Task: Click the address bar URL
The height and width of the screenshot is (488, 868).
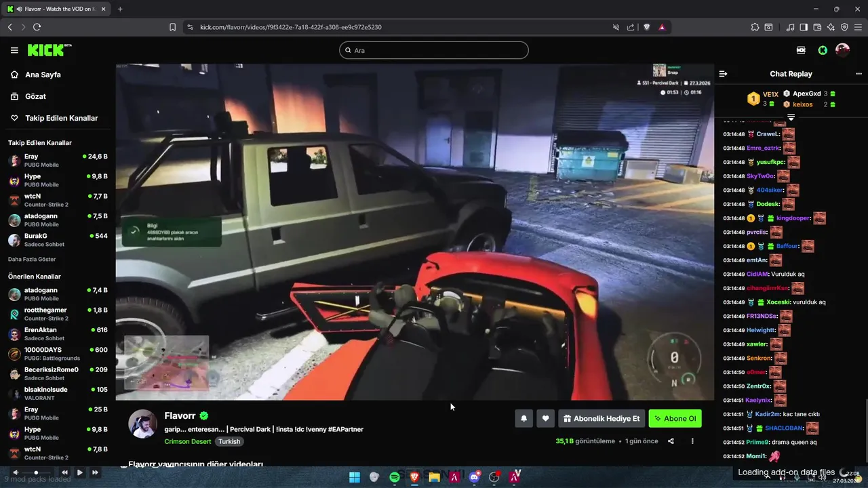Action: coord(291,27)
